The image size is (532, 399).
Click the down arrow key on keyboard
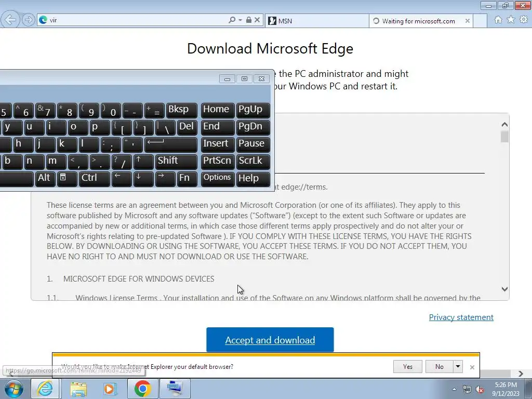tap(143, 179)
